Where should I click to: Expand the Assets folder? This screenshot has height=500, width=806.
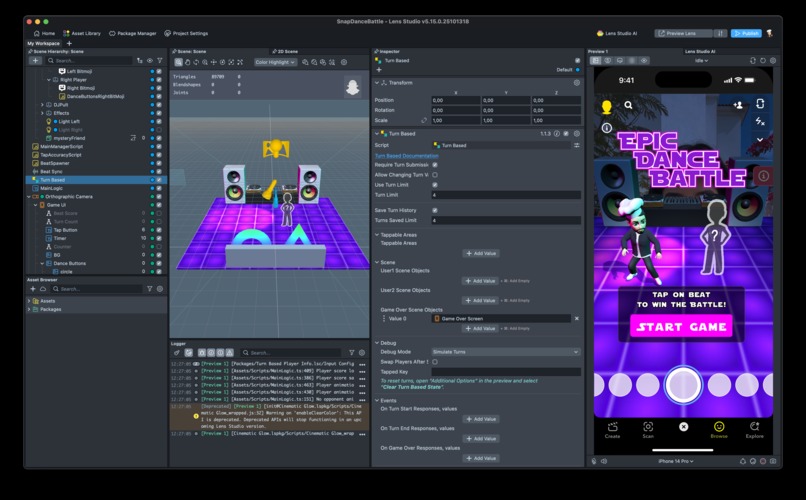coord(29,301)
